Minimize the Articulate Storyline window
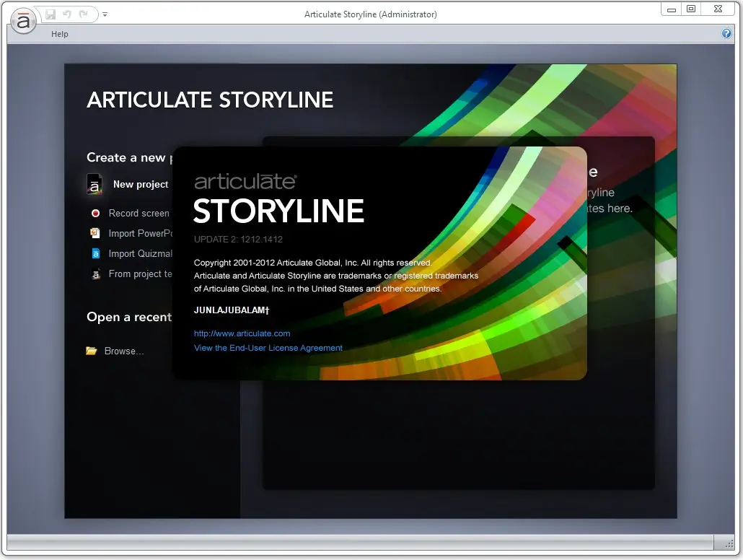 [672, 9]
